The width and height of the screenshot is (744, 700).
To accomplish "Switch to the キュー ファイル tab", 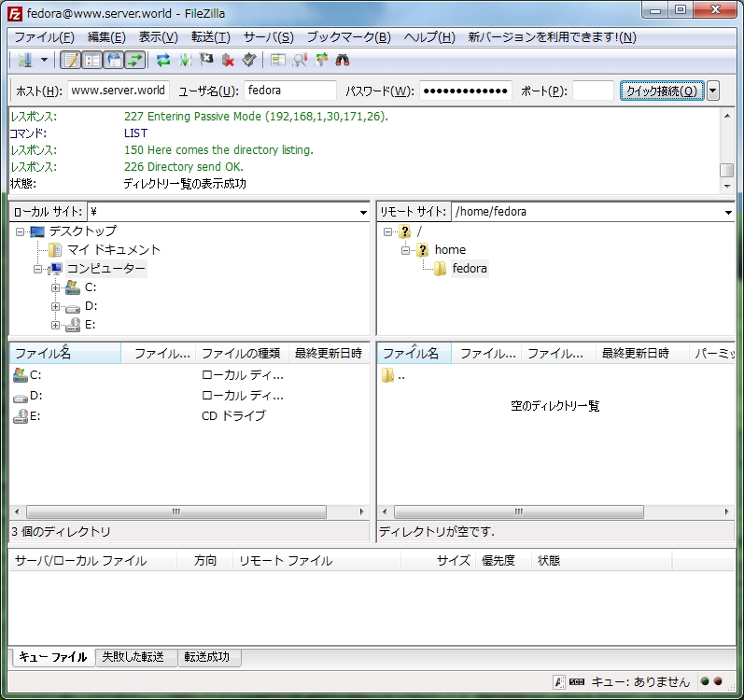I will tap(52, 657).
